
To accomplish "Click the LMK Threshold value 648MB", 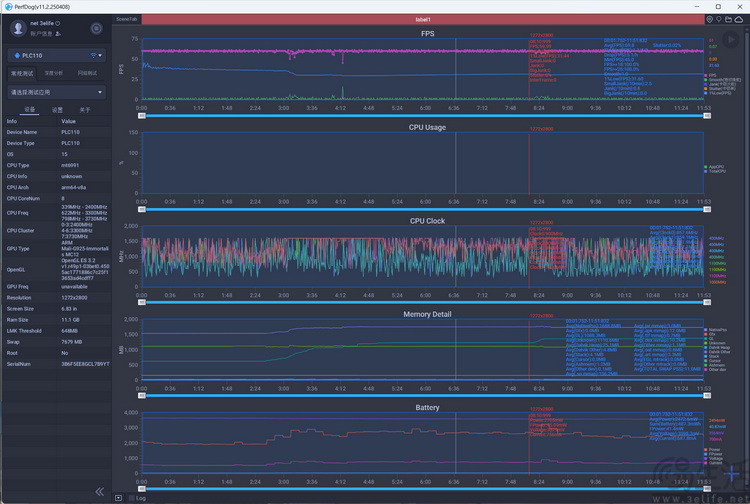I will pos(69,331).
